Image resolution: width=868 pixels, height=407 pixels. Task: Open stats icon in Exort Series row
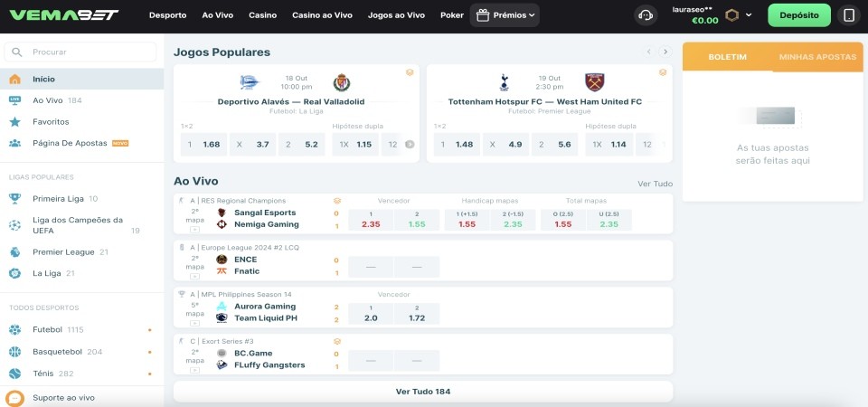click(x=336, y=342)
